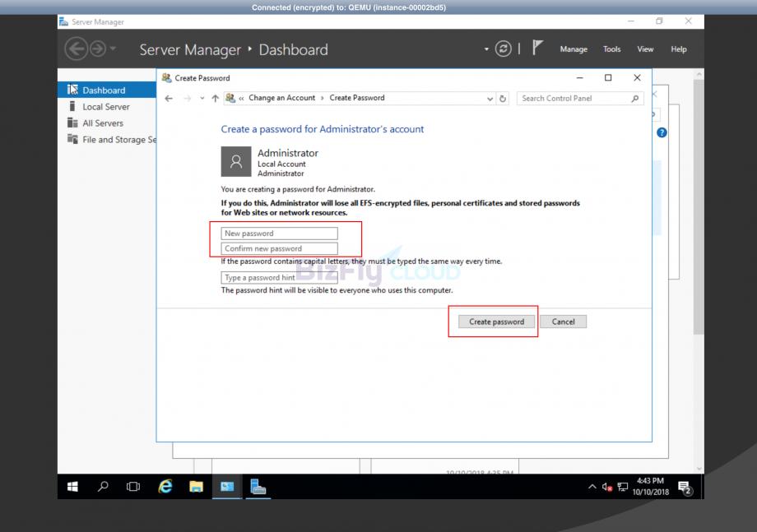Click the password hint field
Image resolution: width=757 pixels, height=532 pixels.
click(279, 277)
